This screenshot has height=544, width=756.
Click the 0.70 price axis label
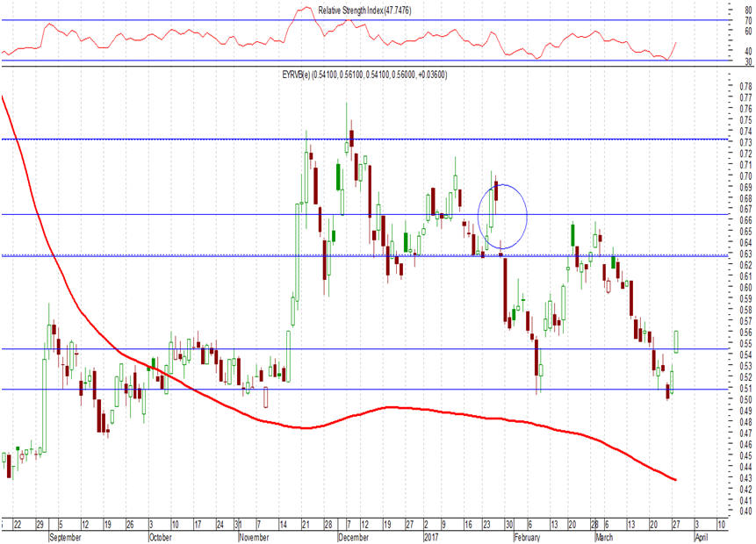(x=745, y=175)
